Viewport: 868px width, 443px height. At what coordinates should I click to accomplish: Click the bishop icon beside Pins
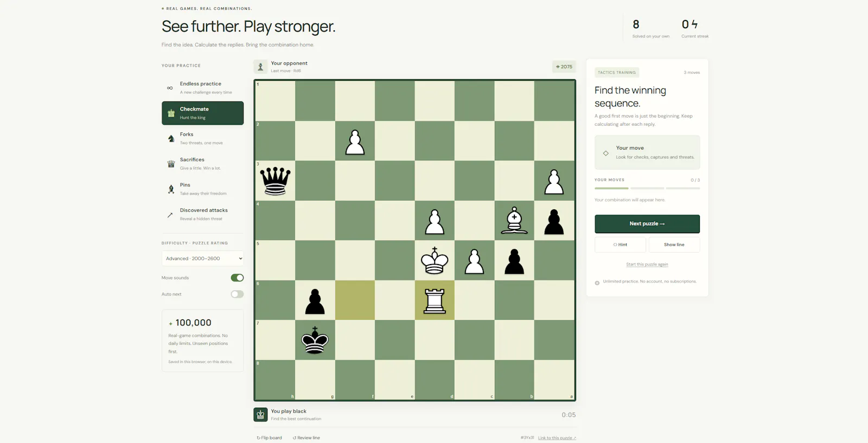pos(171,189)
